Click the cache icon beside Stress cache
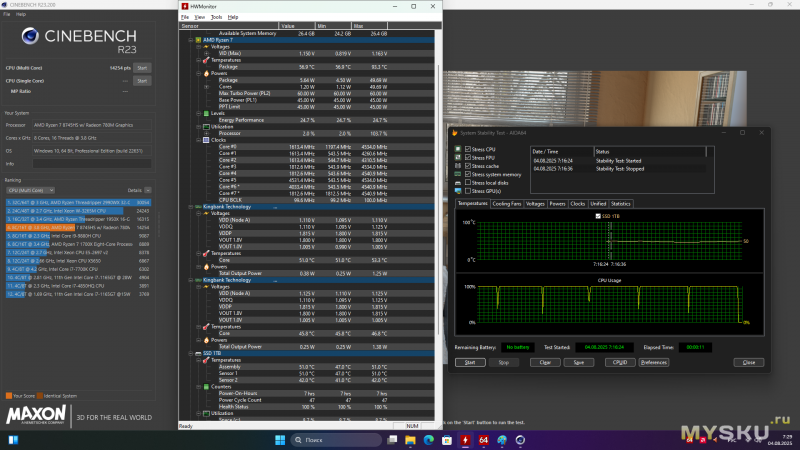 pyautogui.click(x=458, y=166)
